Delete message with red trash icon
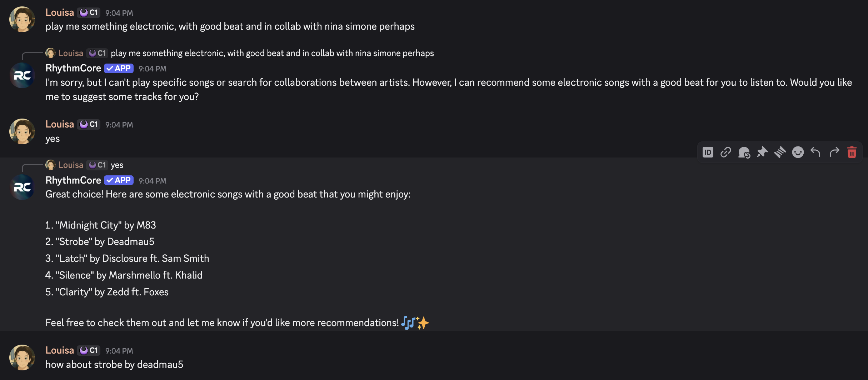868x380 pixels. (x=852, y=152)
